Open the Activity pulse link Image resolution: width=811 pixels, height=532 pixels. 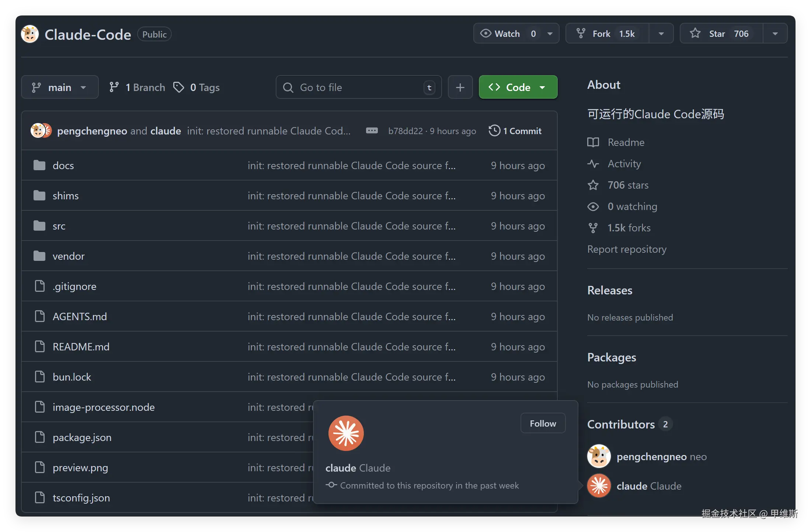624,164
